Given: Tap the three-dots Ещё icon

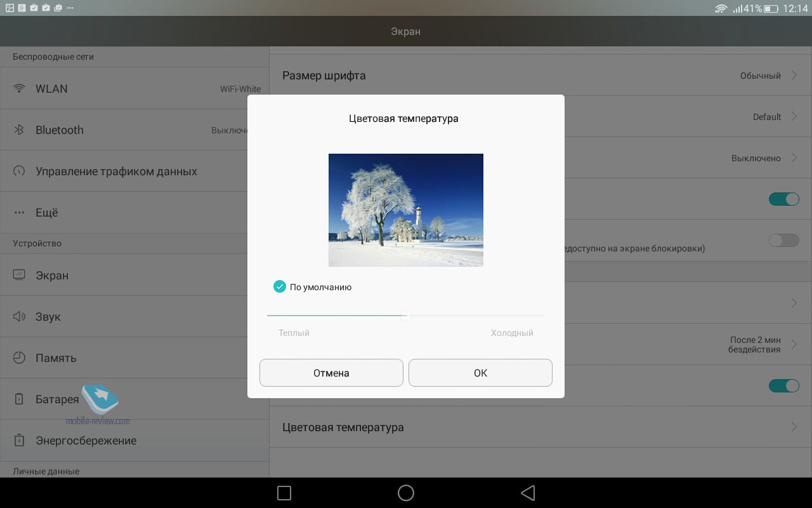Looking at the screenshot, I should [x=19, y=213].
